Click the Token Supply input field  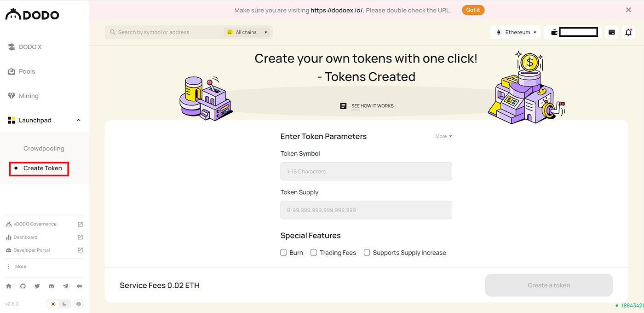(366, 210)
